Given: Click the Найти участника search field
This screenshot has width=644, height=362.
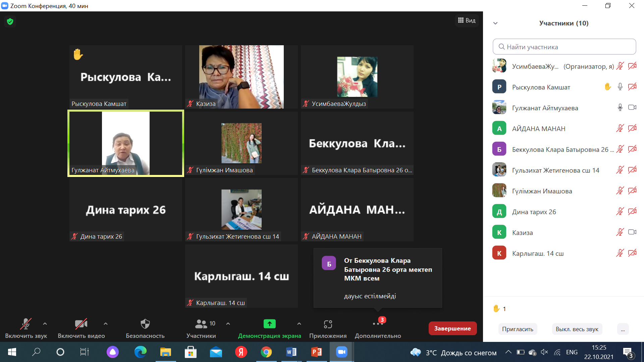Looking at the screenshot, I should click(x=564, y=47).
